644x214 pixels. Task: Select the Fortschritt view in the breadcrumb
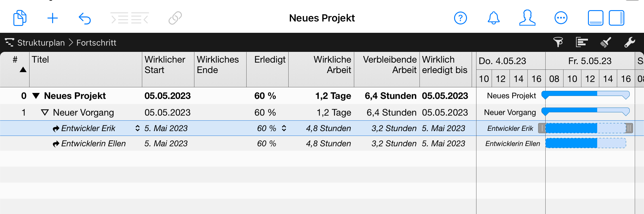click(96, 43)
